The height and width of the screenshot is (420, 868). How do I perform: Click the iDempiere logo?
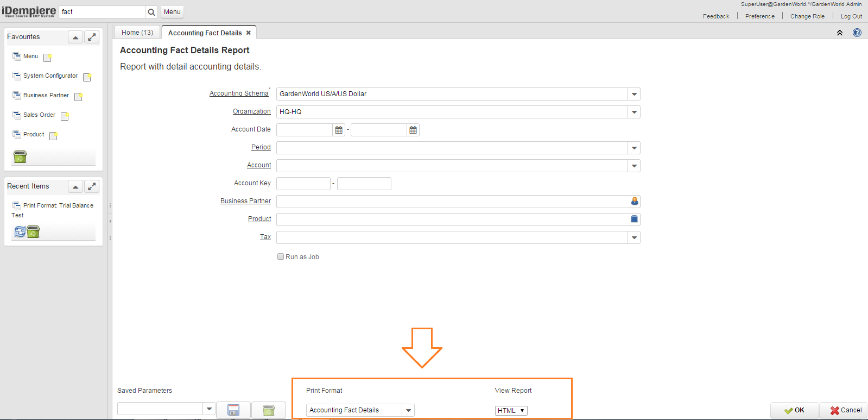point(29,11)
